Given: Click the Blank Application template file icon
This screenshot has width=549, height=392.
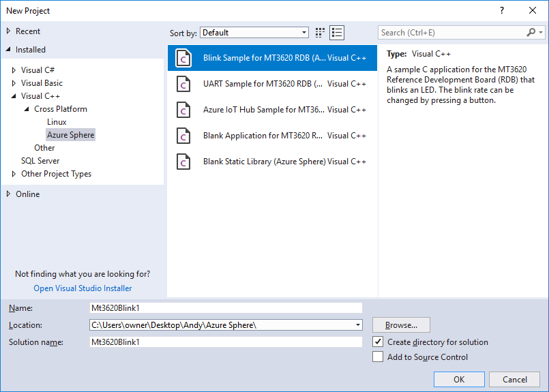Looking at the screenshot, I should (x=183, y=136).
